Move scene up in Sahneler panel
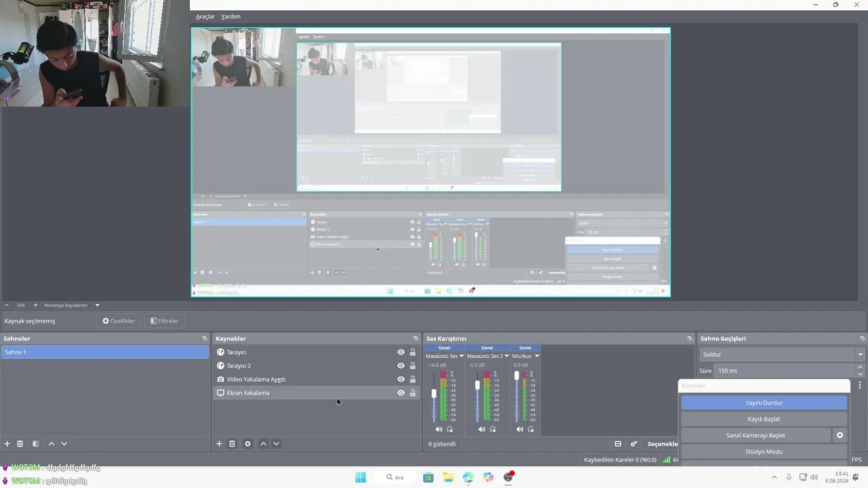 pyautogui.click(x=52, y=444)
